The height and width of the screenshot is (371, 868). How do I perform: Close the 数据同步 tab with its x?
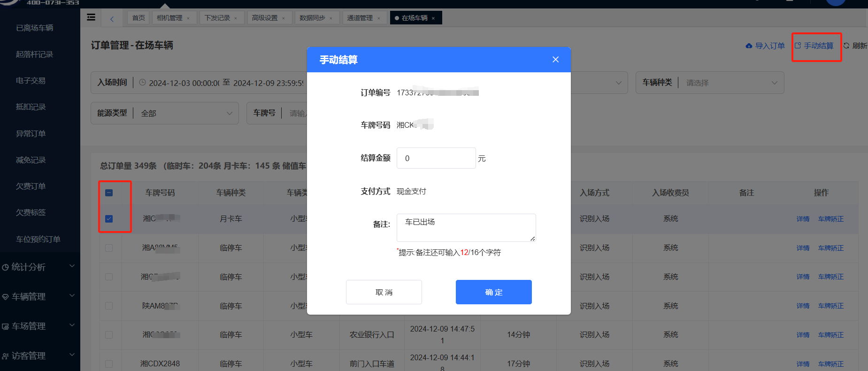tap(331, 18)
